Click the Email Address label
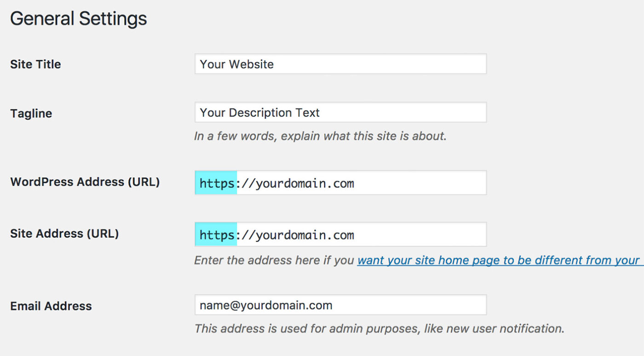Screen dimensions: 644x356 point(51,306)
